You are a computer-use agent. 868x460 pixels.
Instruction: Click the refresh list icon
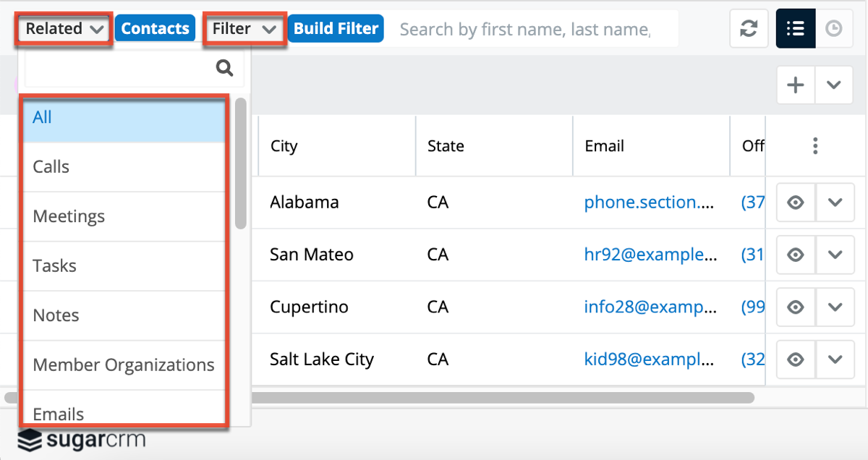click(749, 29)
